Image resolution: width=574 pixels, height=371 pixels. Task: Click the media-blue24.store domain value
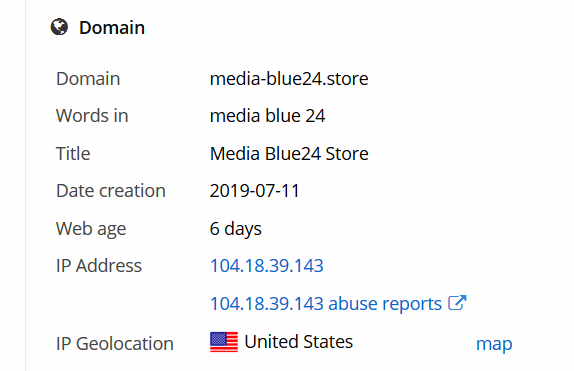click(x=289, y=79)
